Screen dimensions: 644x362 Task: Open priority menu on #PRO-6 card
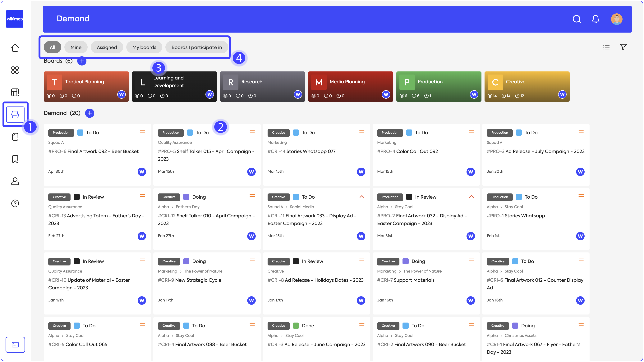[142, 131]
